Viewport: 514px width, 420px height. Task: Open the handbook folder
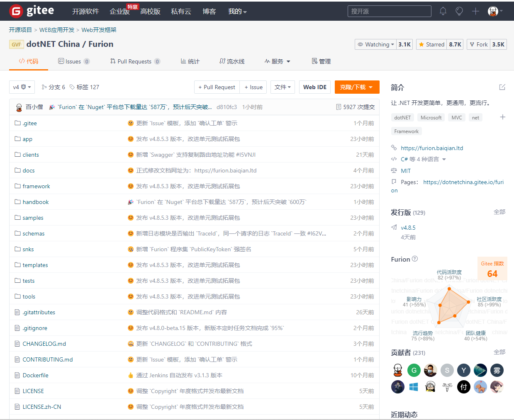click(x=35, y=202)
